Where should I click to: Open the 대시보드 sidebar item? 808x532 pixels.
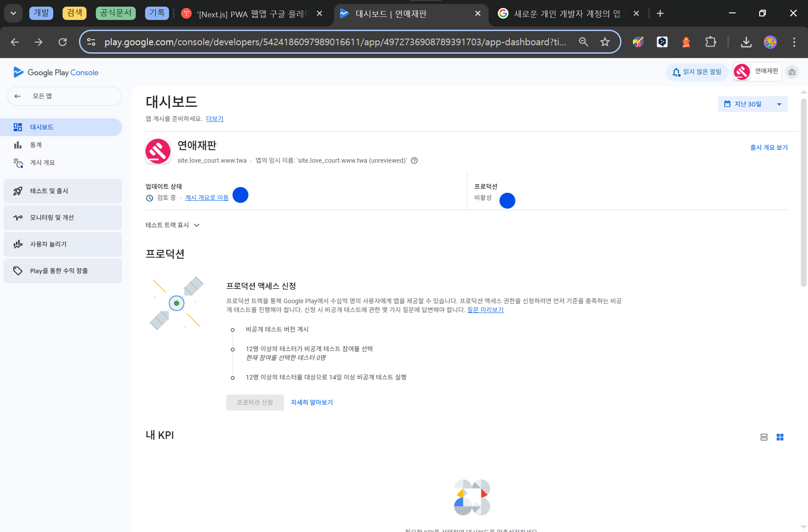61,127
